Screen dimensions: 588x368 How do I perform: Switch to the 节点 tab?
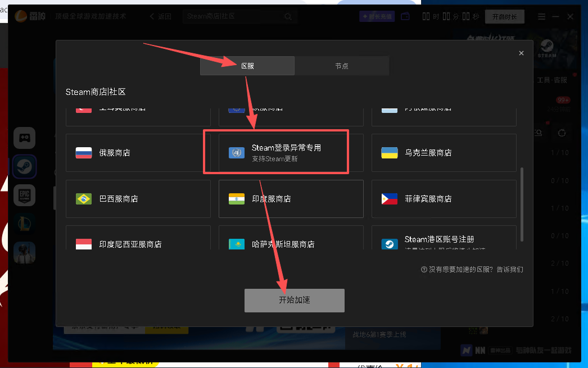[x=342, y=66]
